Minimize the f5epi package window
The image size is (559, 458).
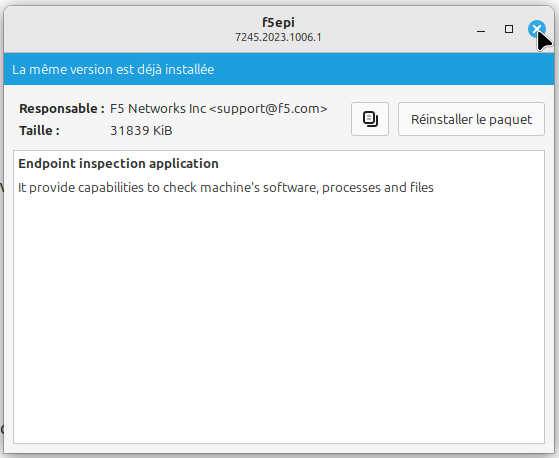[x=481, y=29]
